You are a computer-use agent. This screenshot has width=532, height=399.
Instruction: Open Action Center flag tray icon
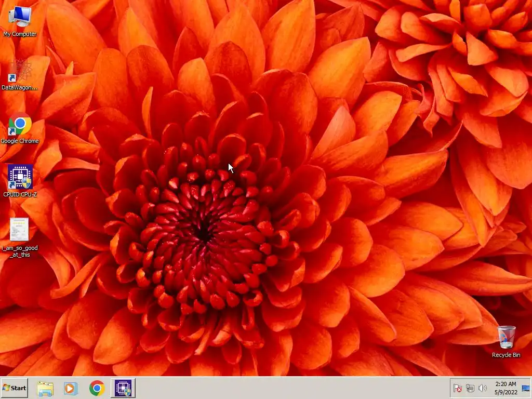[457, 388]
